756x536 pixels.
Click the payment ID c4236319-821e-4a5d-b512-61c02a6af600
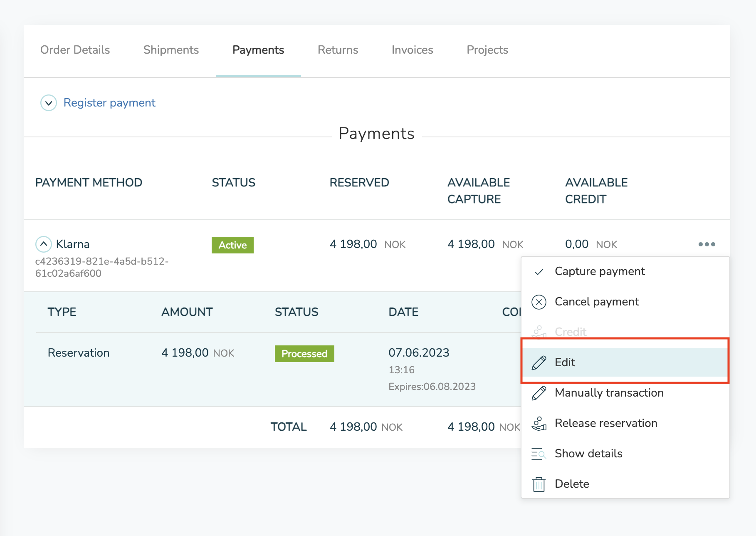click(x=102, y=267)
